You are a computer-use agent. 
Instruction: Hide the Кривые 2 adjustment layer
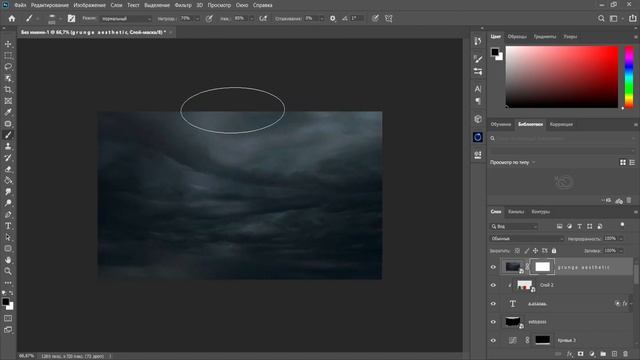pyautogui.click(x=493, y=340)
